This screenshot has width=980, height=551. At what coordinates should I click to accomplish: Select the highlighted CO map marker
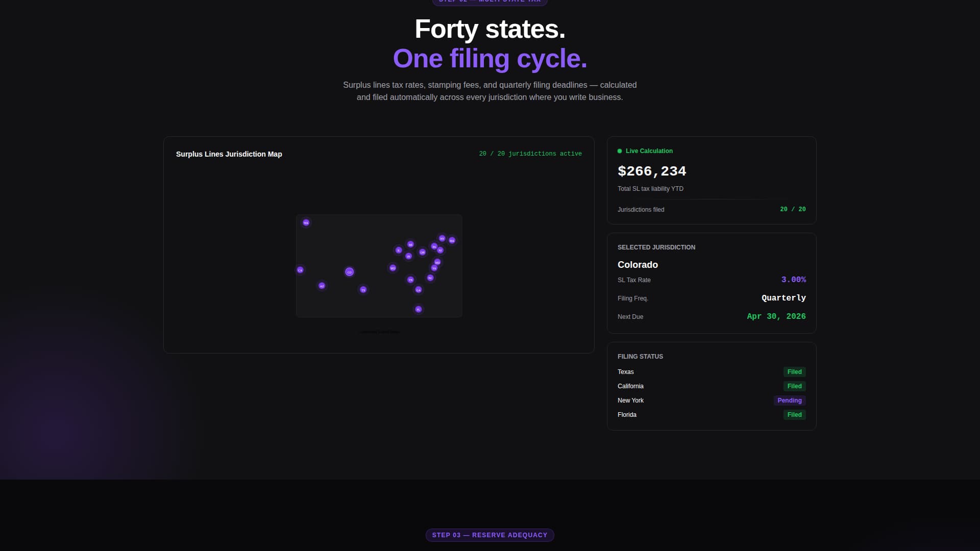(x=349, y=272)
